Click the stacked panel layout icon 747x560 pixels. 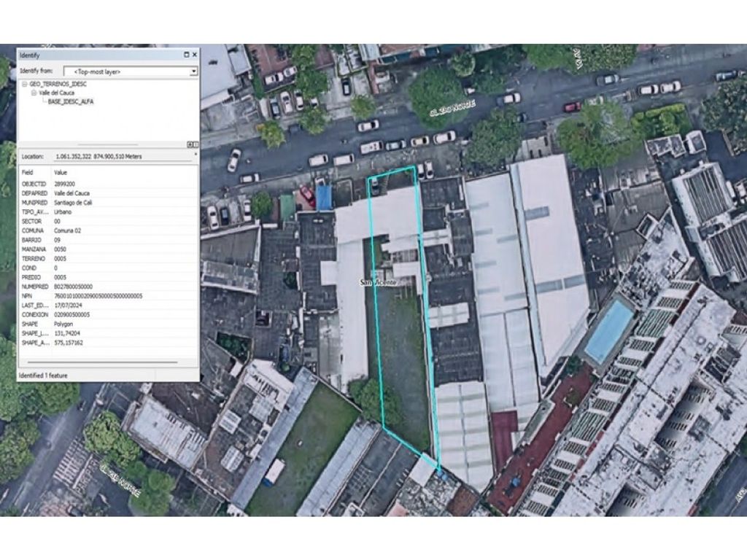tap(190, 144)
